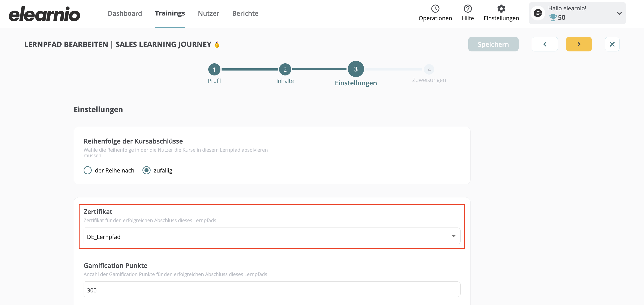Click the 'Hallo elearnio!' greeting text
Viewport: 644px width, 305px height.
pyautogui.click(x=567, y=8)
